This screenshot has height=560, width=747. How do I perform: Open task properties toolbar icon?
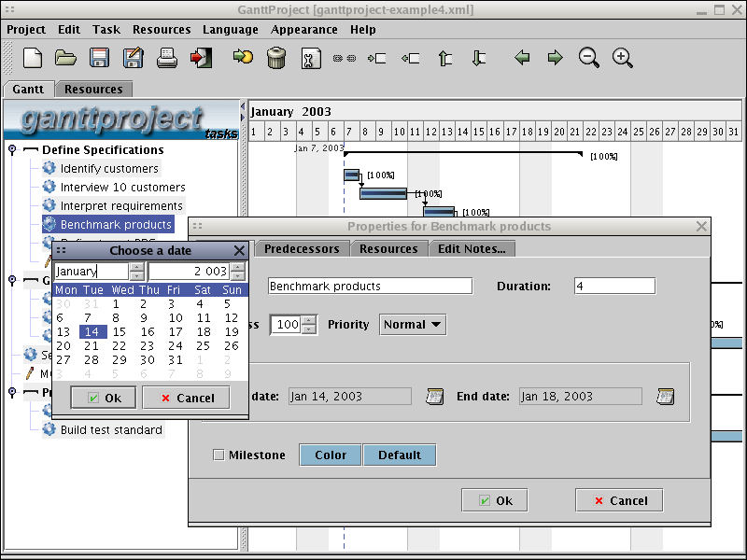click(x=311, y=59)
